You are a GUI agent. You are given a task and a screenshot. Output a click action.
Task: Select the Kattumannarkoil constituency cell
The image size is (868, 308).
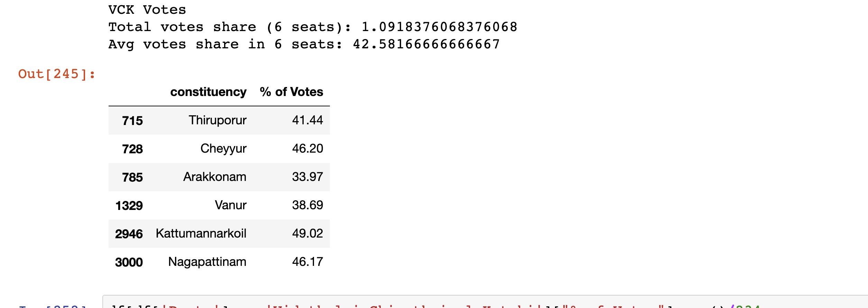(201, 233)
